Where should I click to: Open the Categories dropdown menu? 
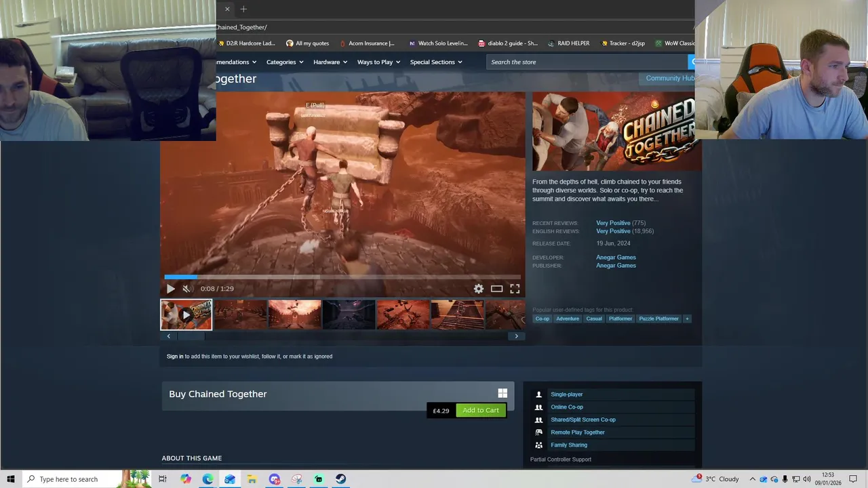pos(284,62)
